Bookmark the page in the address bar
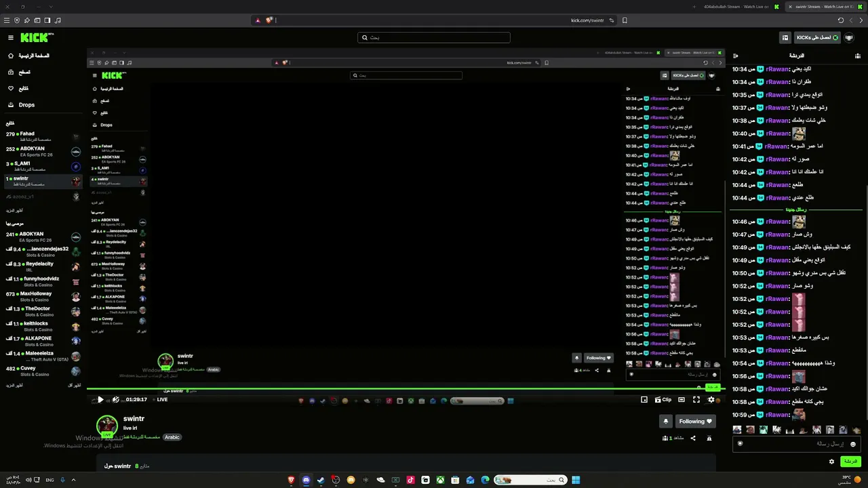This screenshot has width=868, height=488. pyautogui.click(x=625, y=20)
